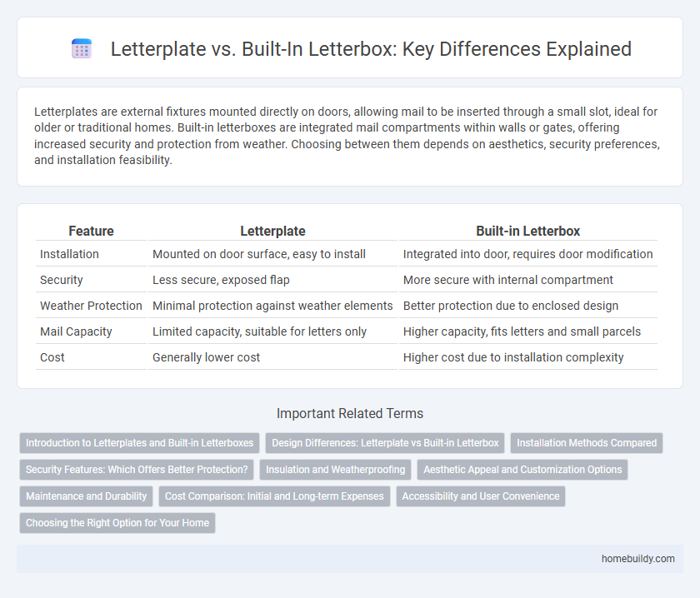This screenshot has width=700, height=598.
Task: Click the 'Maintenance and Durability' tag
Action: [86, 496]
